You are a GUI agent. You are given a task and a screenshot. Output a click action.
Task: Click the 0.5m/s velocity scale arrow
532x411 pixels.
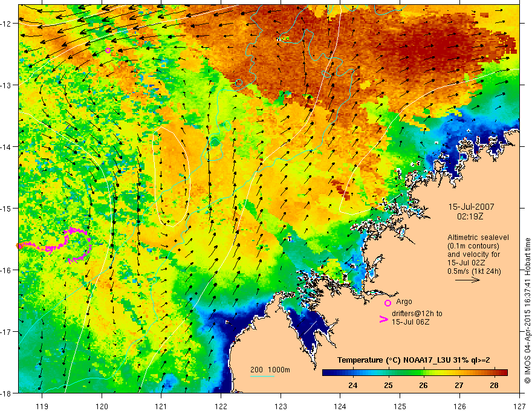tap(467, 280)
